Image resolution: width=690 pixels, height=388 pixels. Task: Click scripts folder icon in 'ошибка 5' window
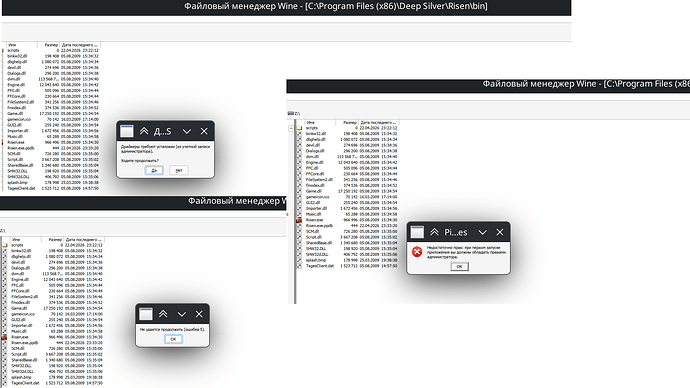coord(4,245)
